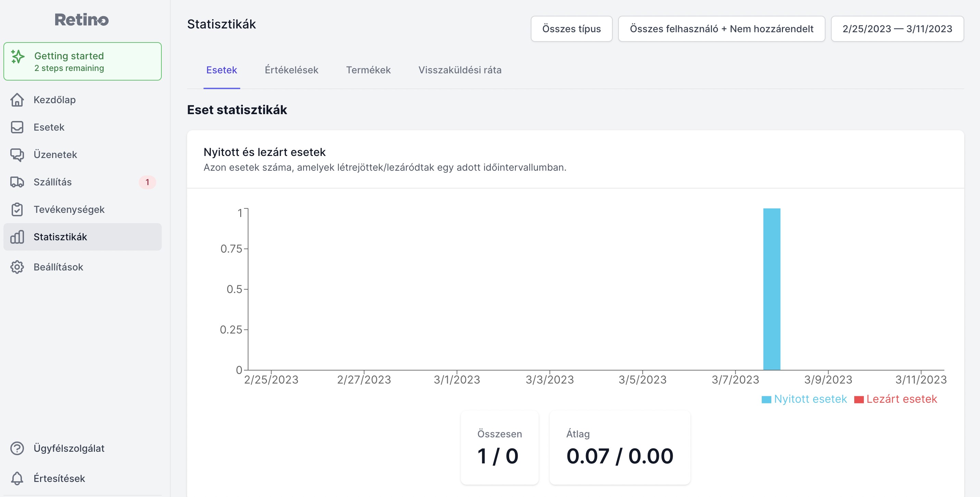Click the red Lezárt esetek legend swatch
This screenshot has height=497, width=980.
[859, 399]
